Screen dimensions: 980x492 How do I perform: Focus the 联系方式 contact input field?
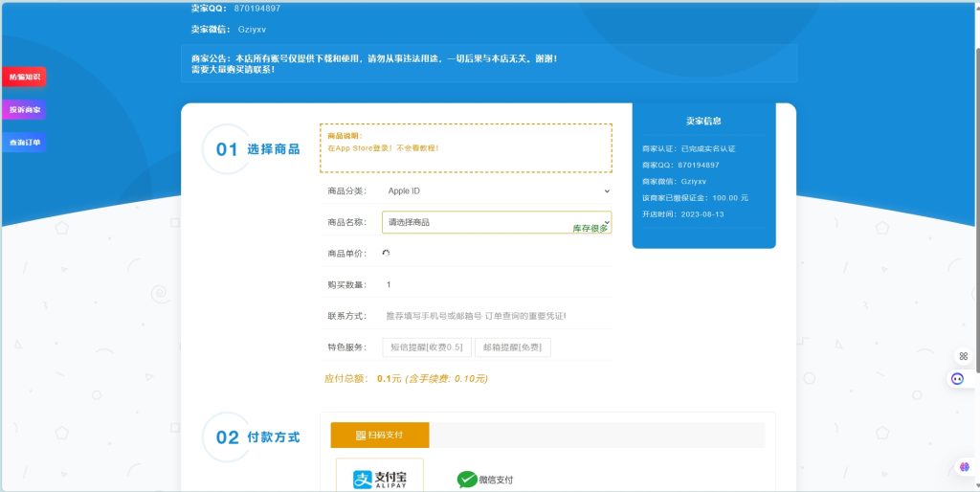[x=497, y=316]
